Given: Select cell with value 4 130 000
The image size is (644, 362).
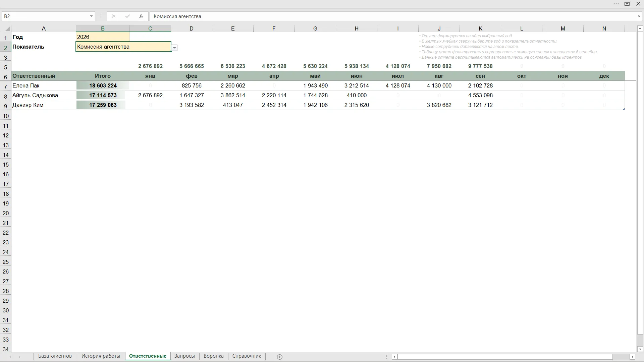Looking at the screenshot, I should click(x=439, y=85).
